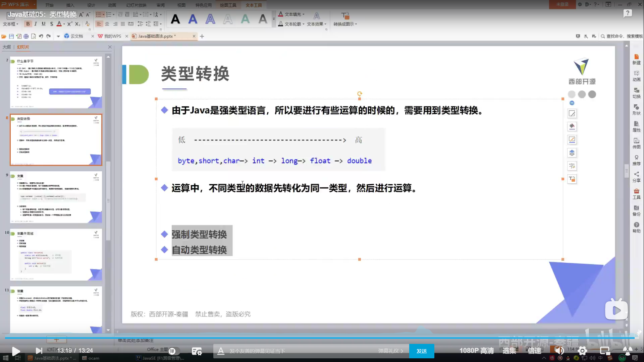Open video player settings gear
Image resolution: width=644 pixels, height=362 pixels.
pyautogui.click(x=582, y=351)
